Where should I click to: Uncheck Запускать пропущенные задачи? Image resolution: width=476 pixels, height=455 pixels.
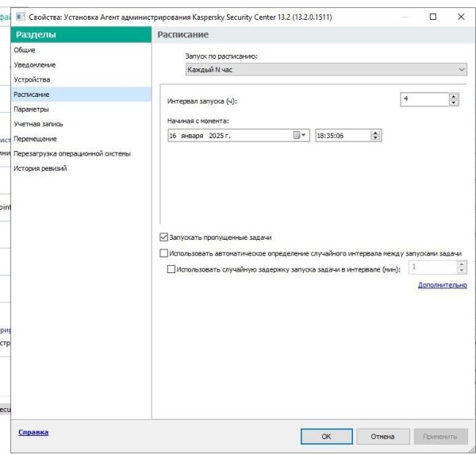tap(163, 237)
